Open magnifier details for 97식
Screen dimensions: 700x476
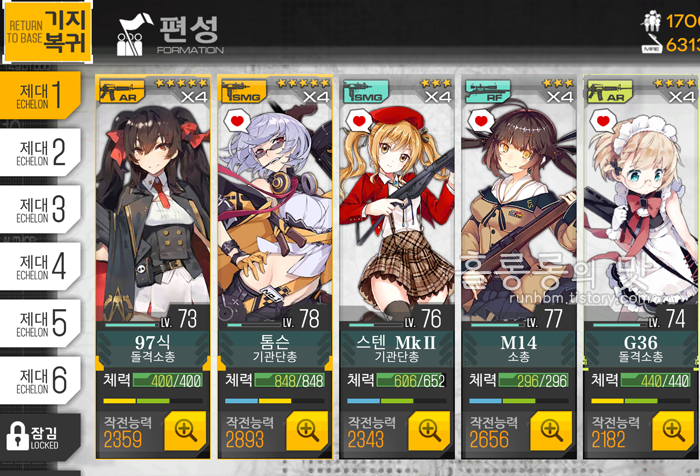[185, 431]
